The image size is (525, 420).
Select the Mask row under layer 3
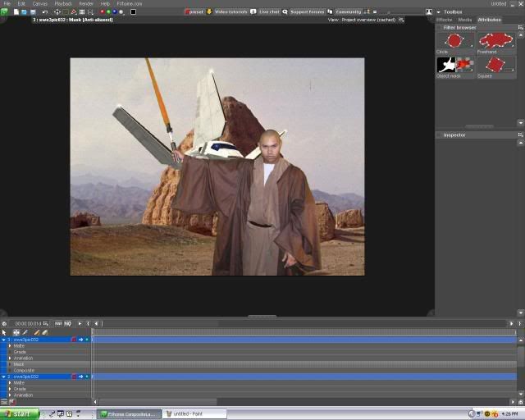point(49,364)
